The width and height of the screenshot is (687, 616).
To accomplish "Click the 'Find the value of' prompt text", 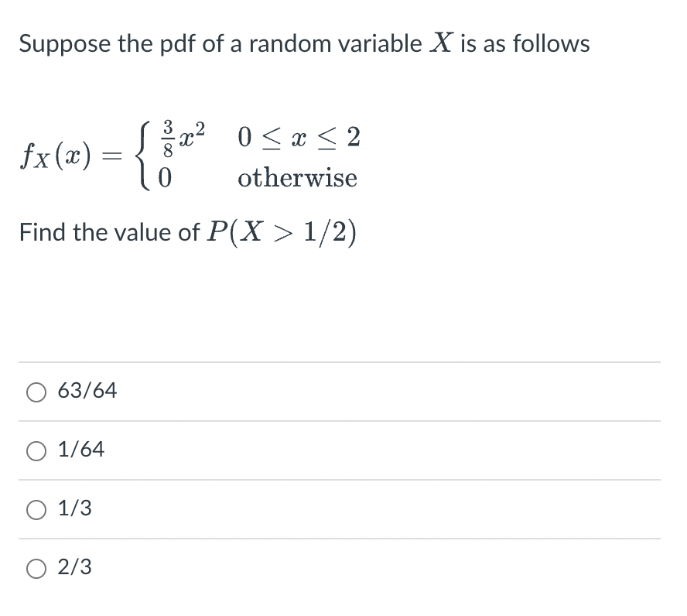I will tap(110, 232).
